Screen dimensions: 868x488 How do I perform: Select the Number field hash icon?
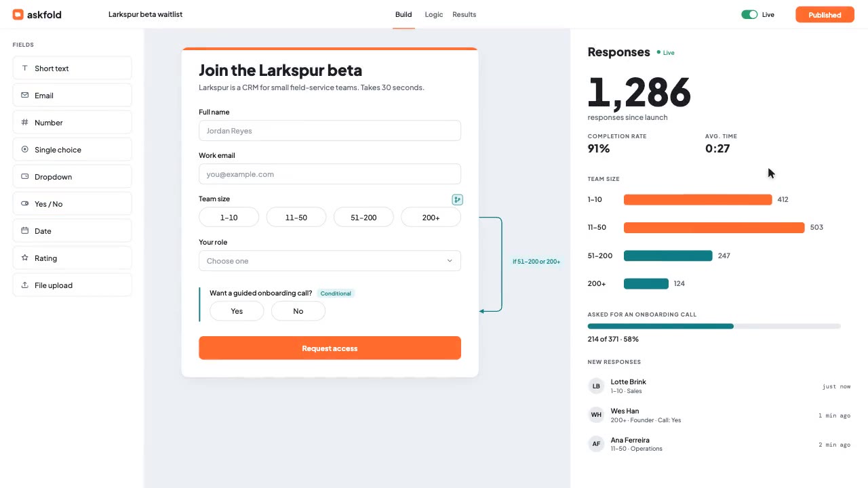25,122
